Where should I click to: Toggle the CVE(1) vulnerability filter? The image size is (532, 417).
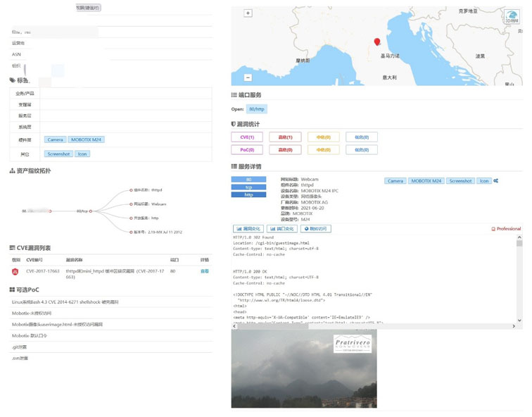pos(247,137)
